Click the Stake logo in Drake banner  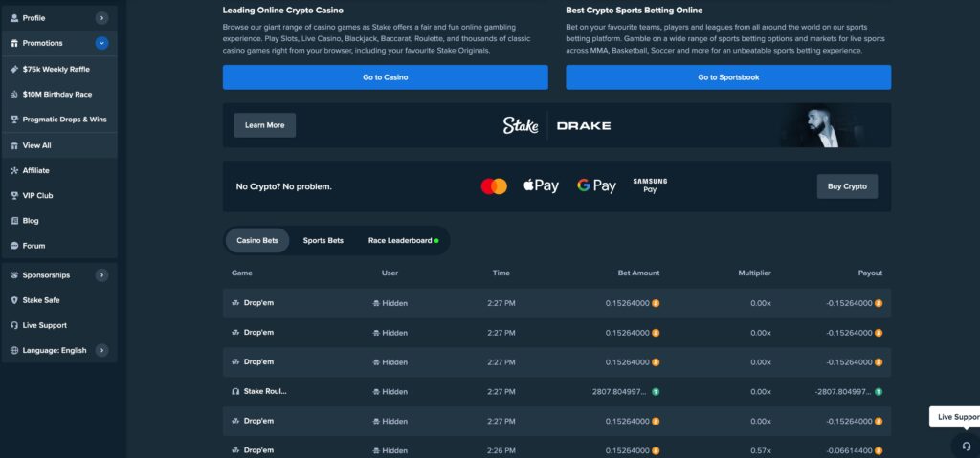point(521,125)
